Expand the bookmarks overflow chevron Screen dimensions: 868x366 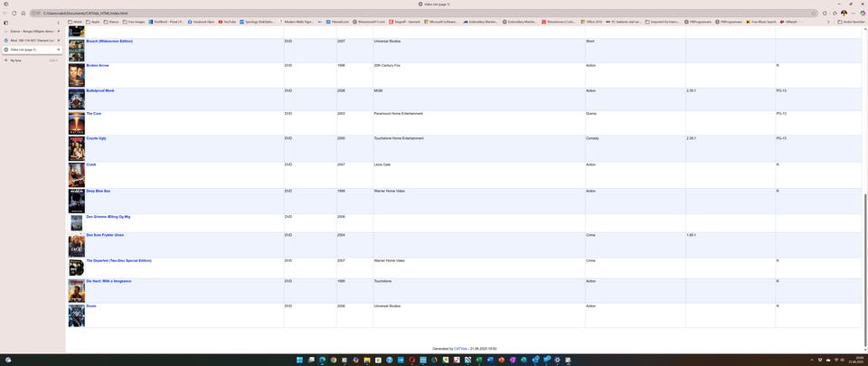pyautogui.click(x=828, y=22)
